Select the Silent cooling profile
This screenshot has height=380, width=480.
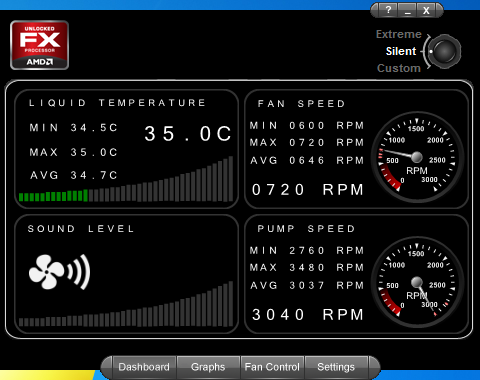coord(401,51)
